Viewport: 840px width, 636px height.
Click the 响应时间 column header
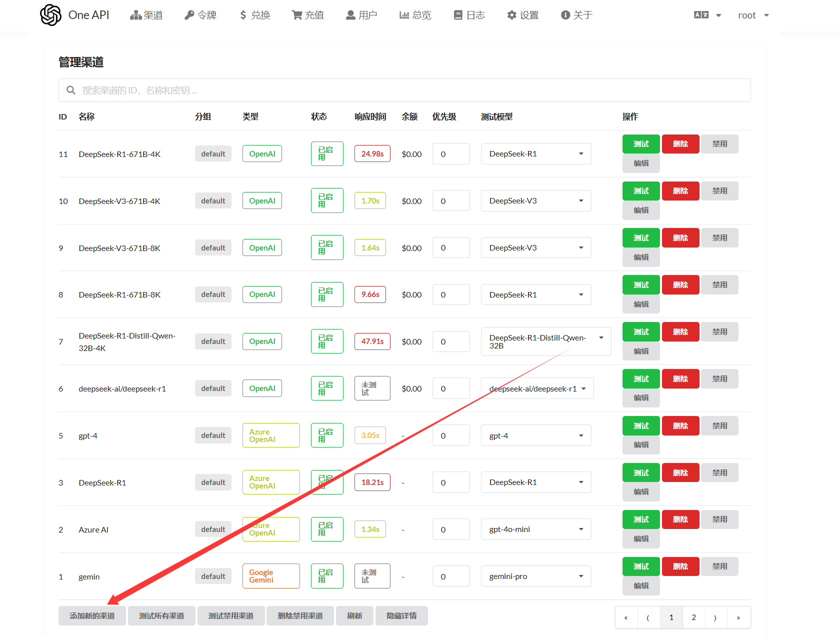(370, 116)
